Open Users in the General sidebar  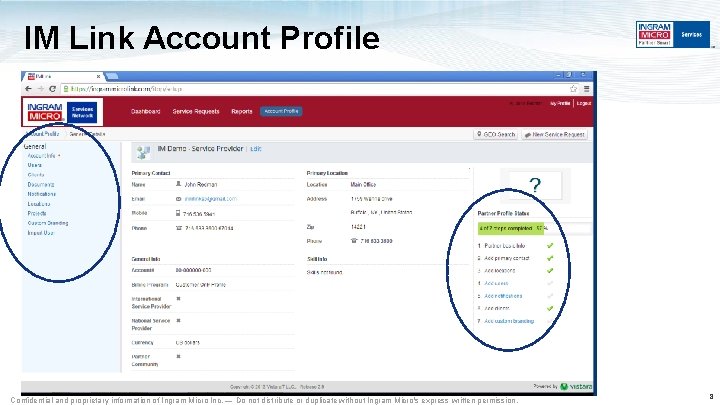[x=34, y=165]
